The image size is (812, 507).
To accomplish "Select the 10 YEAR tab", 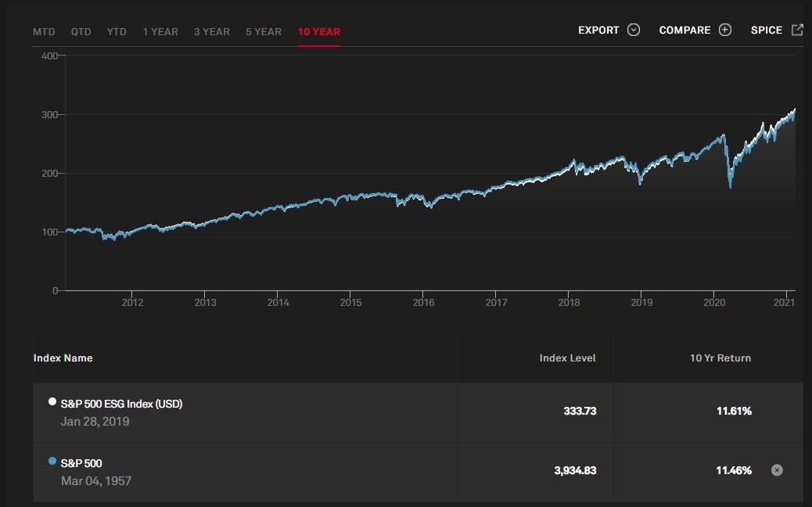I will [x=319, y=32].
